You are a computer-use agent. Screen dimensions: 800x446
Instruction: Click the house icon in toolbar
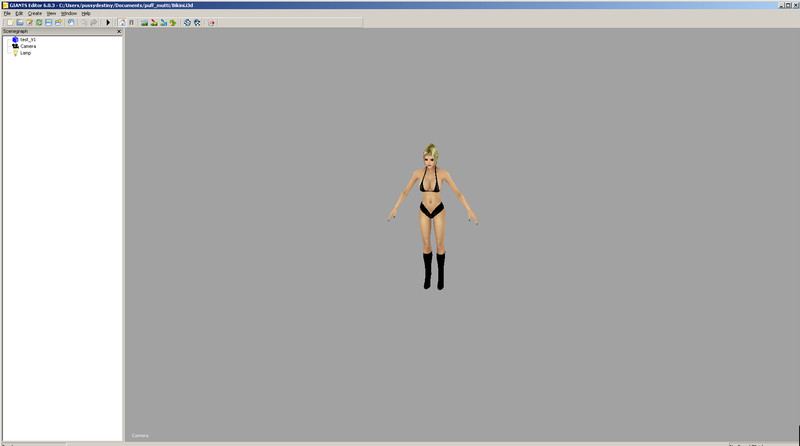click(x=122, y=22)
